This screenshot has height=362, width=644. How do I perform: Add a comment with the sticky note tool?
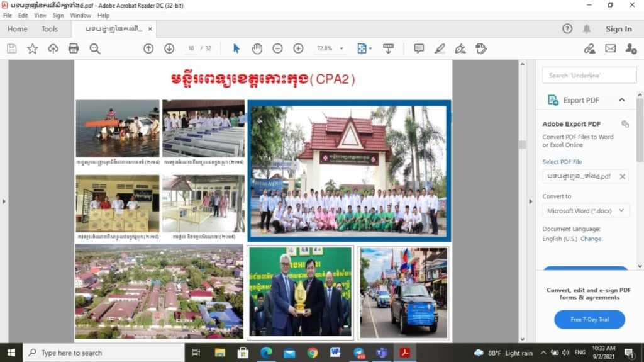[419, 48]
